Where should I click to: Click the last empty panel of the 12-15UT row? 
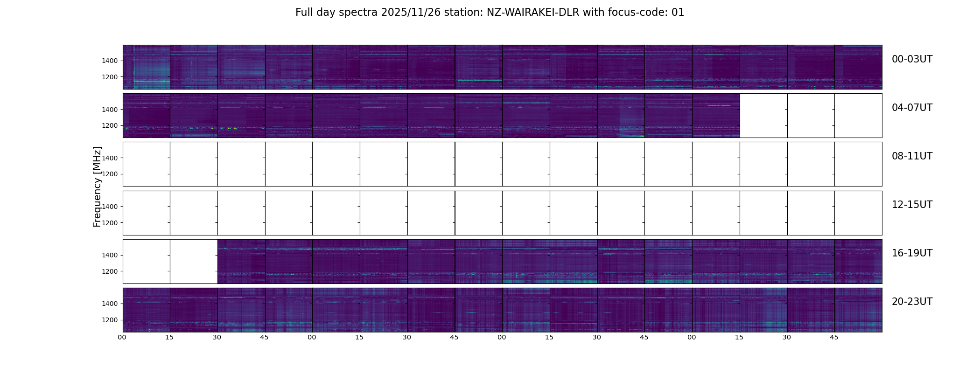(x=858, y=213)
